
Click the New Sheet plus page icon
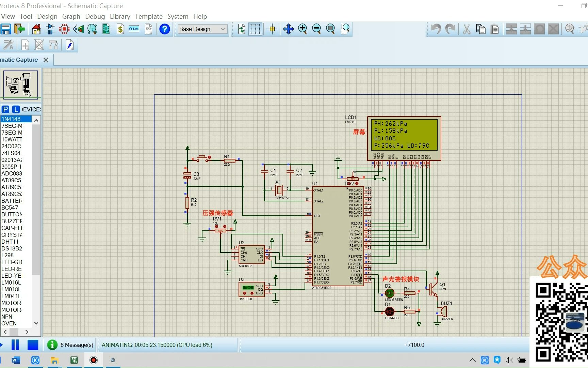coord(25,45)
